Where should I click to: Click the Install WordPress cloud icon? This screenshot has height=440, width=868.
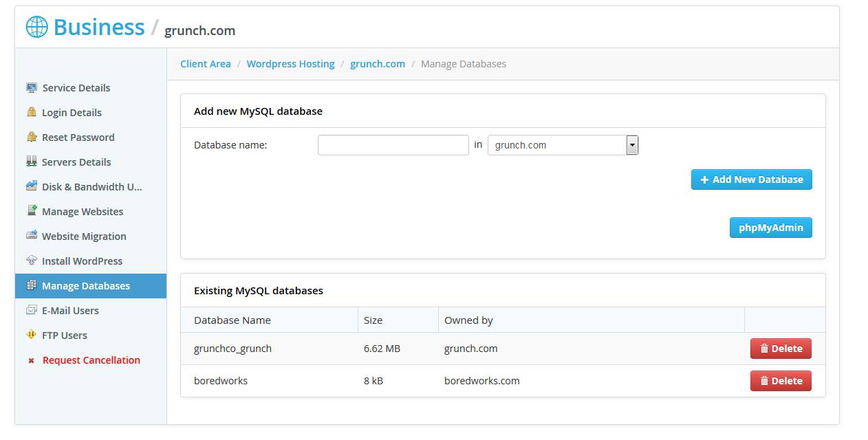[x=32, y=261]
